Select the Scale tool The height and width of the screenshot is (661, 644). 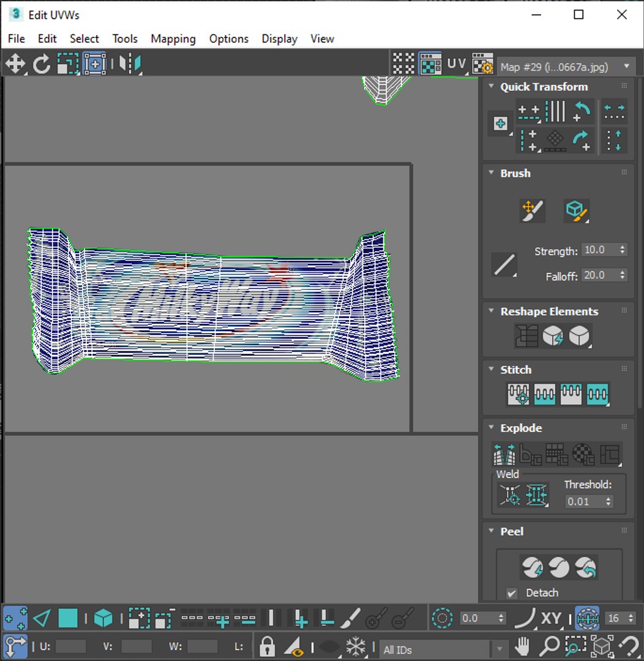(68, 64)
